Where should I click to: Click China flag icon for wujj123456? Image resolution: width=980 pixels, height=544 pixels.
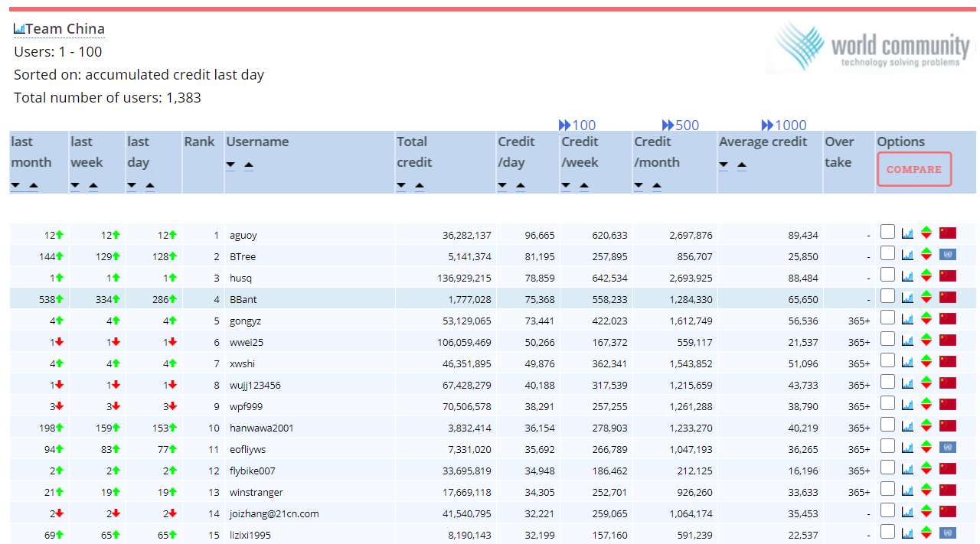coord(948,383)
